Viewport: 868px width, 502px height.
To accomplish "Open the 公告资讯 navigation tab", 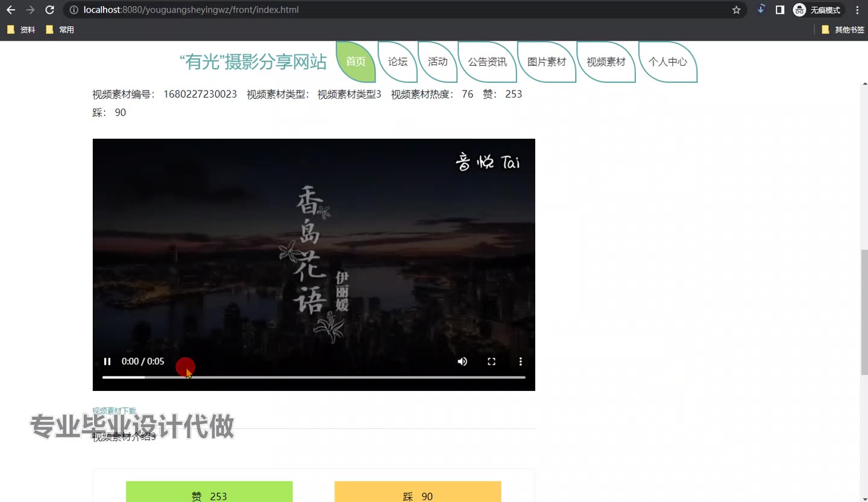I will (488, 62).
